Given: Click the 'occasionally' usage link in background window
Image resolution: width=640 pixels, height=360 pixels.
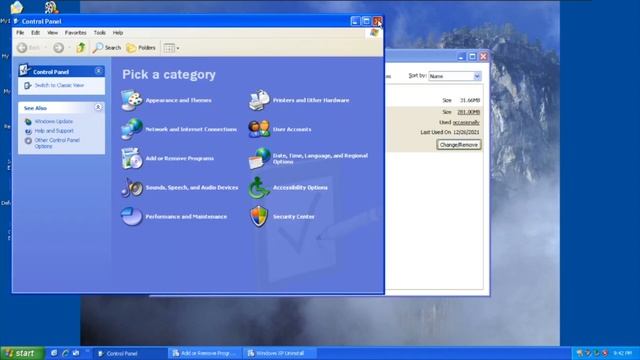Looking at the screenshot, I should click(x=466, y=122).
